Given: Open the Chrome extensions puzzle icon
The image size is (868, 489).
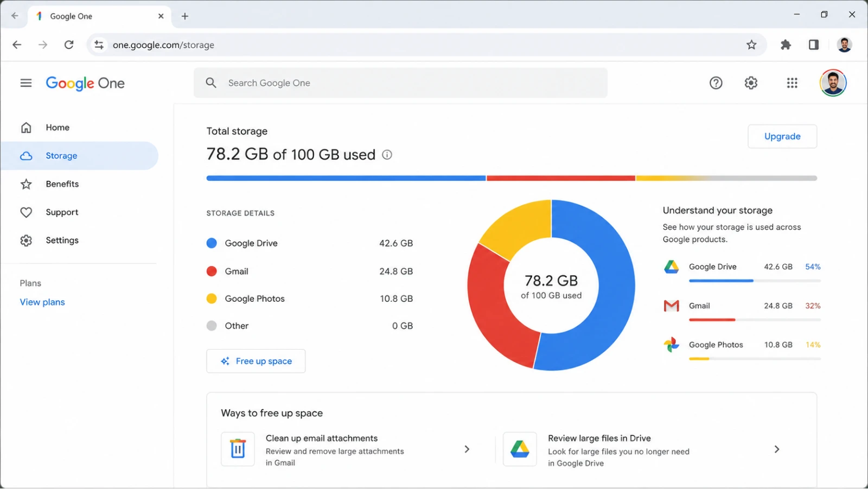Looking at the screenshot, I should click(786, 45).
